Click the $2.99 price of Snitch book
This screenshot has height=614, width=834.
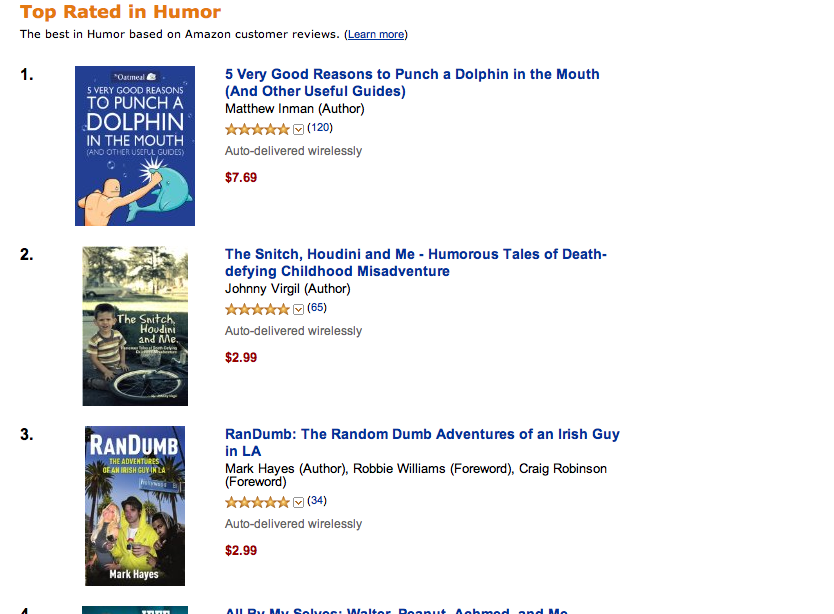[241, 358]
